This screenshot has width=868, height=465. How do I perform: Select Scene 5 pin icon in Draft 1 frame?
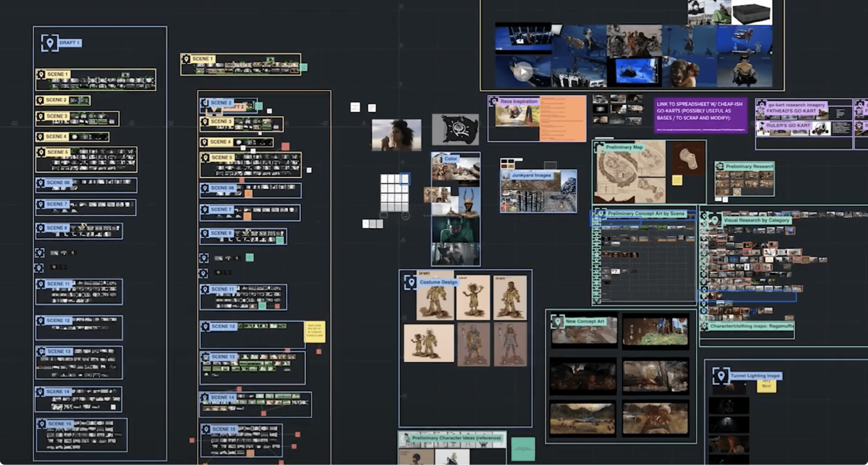[x=41, y=152]
